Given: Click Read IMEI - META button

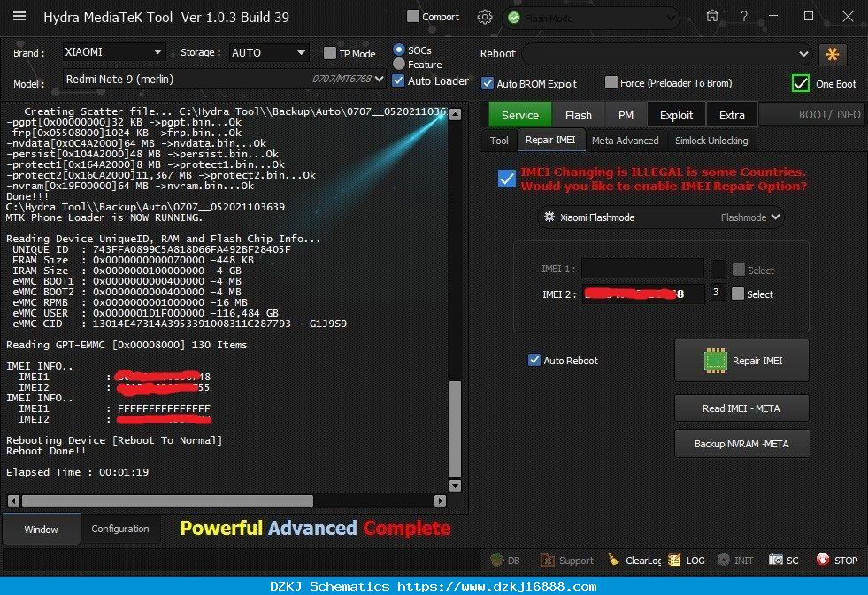Looking at the screenshot, I should point(741,408).
